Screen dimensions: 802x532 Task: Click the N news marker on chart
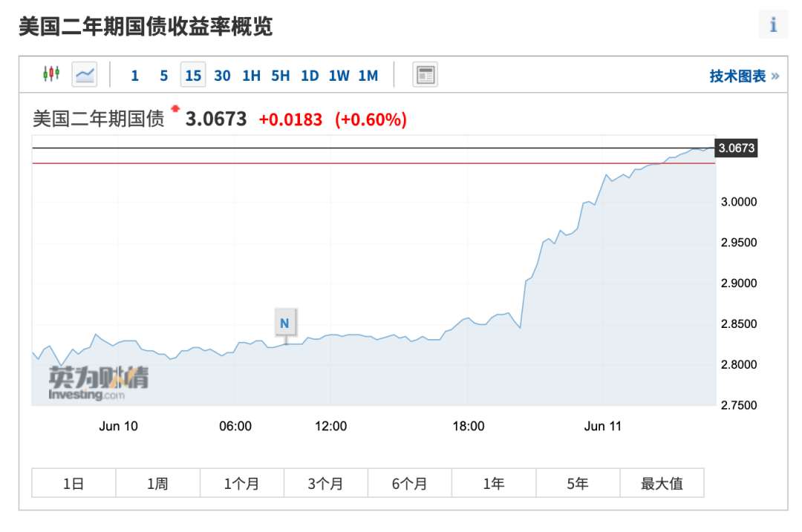tap(284, 323)
